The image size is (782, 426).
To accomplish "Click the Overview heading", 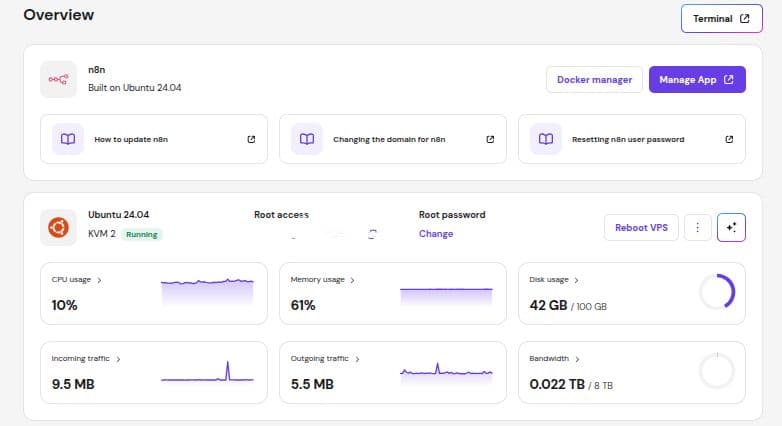I will [x=58, y=15].
